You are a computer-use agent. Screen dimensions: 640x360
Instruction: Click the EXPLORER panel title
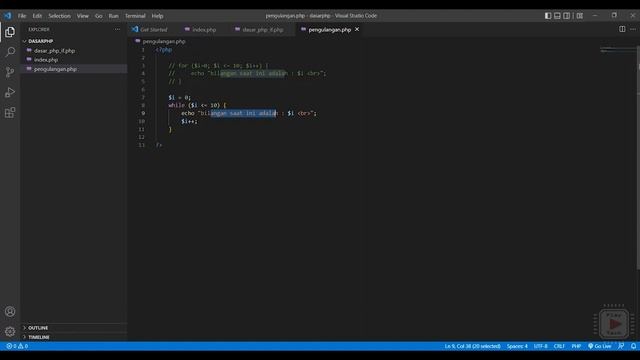[39, 29]
